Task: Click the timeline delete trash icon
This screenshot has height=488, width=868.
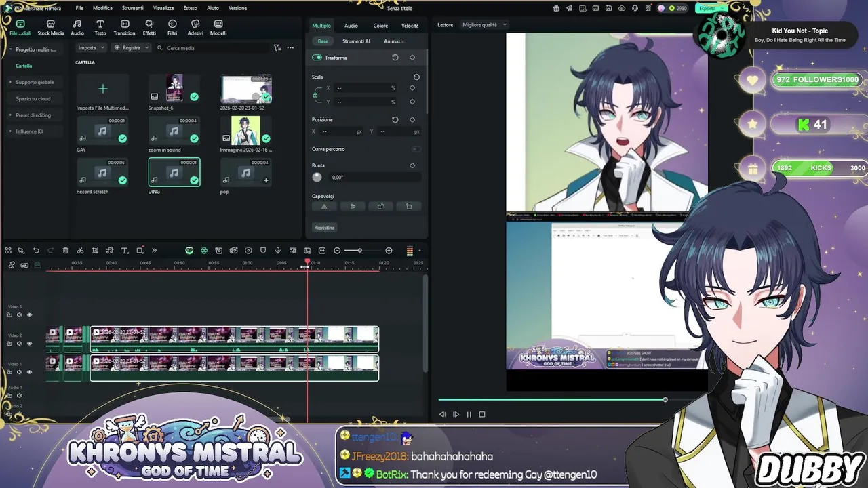Action: [x=65, y=251]
